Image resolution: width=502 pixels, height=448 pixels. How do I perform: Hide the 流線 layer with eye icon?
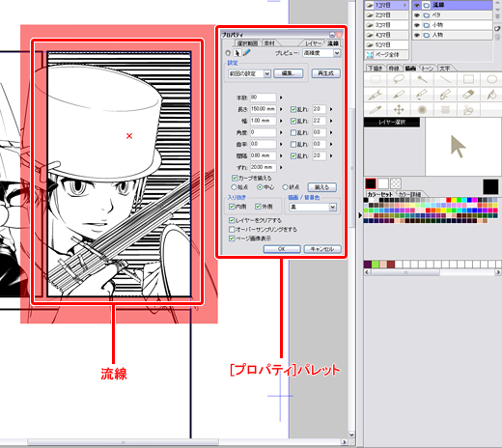coord(417,5)
